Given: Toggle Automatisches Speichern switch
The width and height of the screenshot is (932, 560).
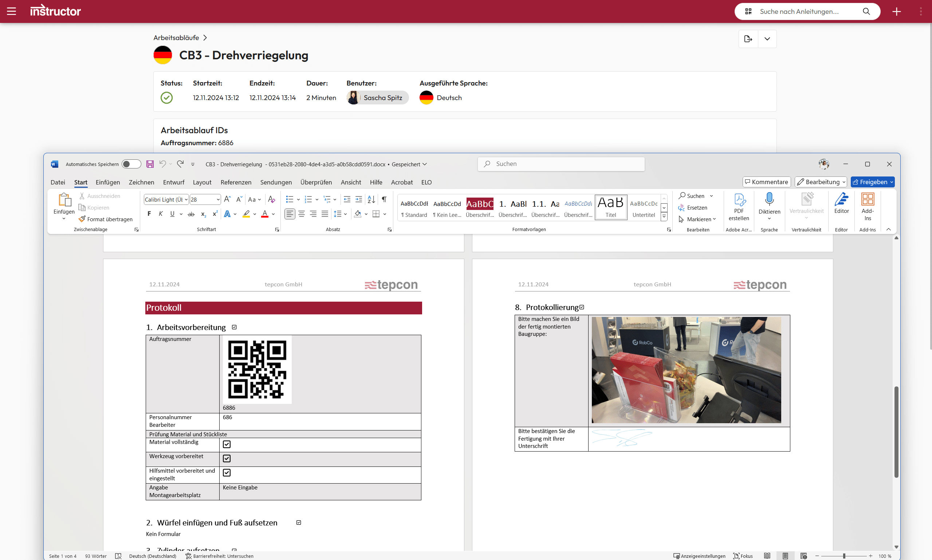Looking at the screenshot, I should (x=131, y=164).
